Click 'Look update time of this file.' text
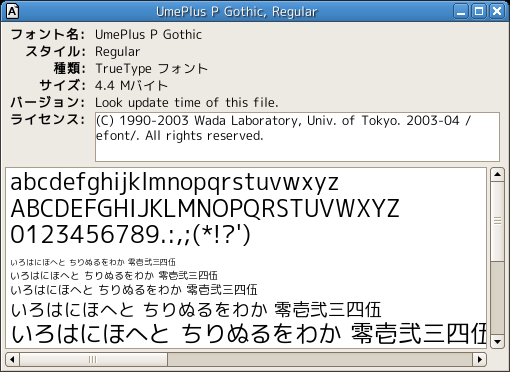Screen dimensions: 510x372 point(186,103)
